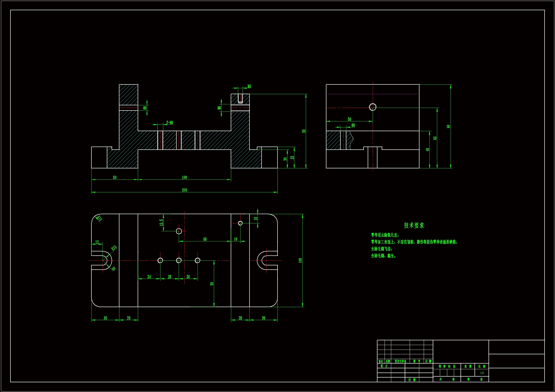The image size is (555, 392).
Task: Select the 90 height dimension in side view
Action: [448, 127]
